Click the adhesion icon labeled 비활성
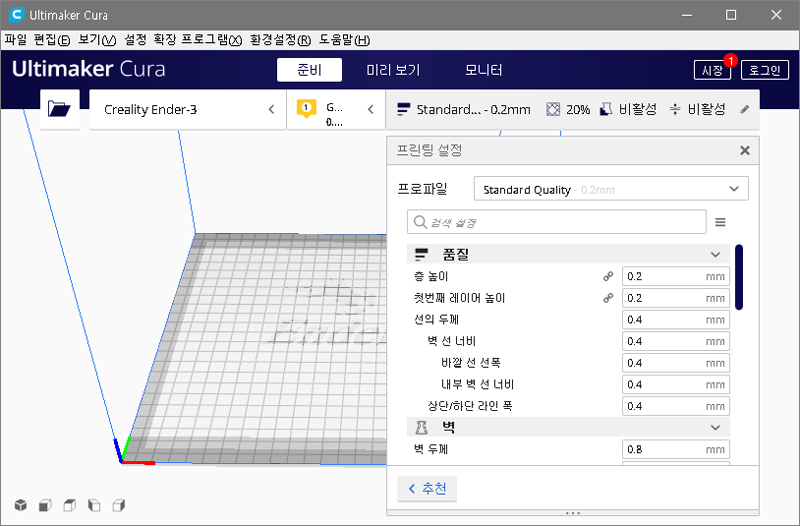800x526 pixels. 675,109
